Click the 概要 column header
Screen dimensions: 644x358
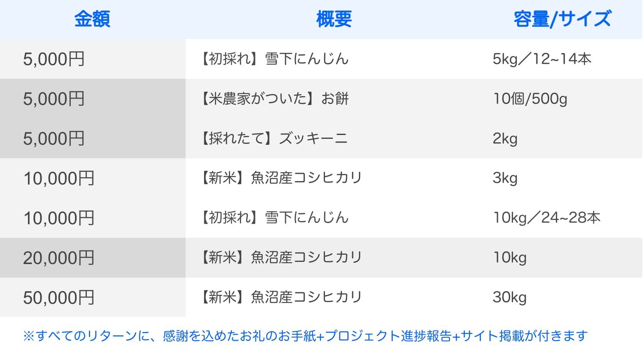[x=334, y=19]
